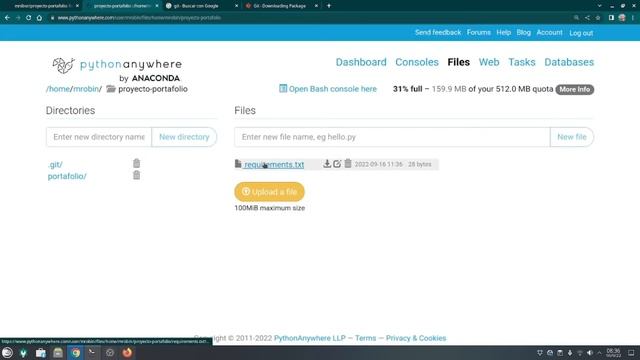Click Log out

(581, 33)
